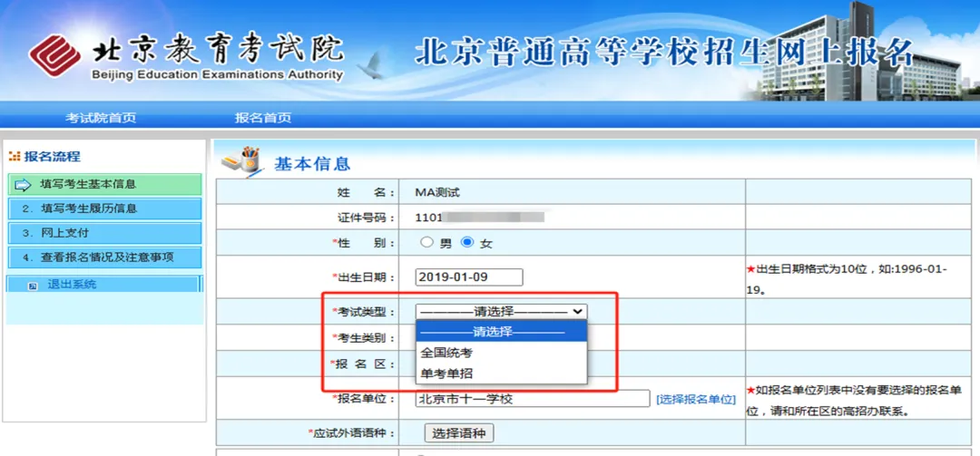Open 报名首页 in the navigation bar
Image resolution: width=980 pixels, height=456 pixels.
pos(263,118)
